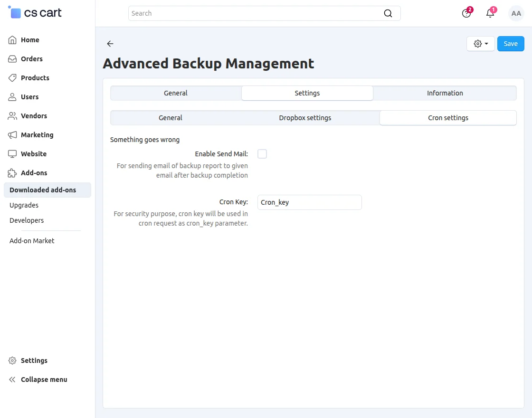Switch to the Settings tab

tap(307, 93)
